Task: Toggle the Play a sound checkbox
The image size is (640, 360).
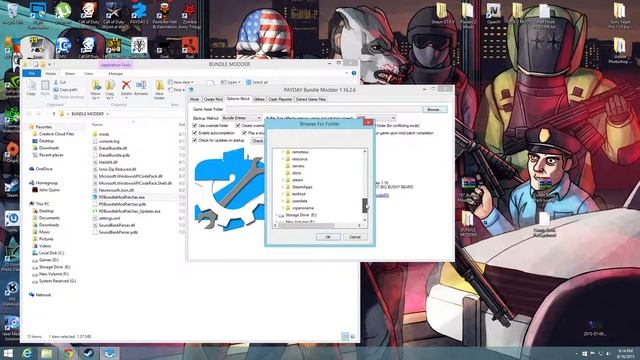Action: click(x=244, y=133)
